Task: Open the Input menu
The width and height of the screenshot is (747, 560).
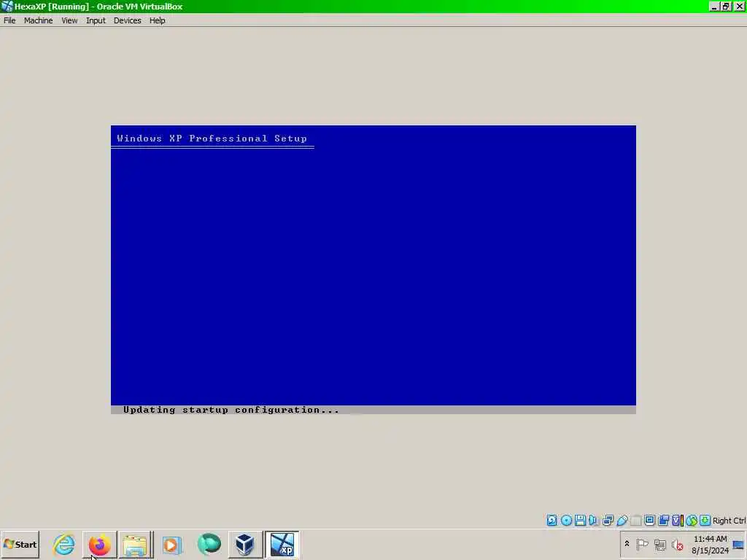Action: (x=96, y=20)
